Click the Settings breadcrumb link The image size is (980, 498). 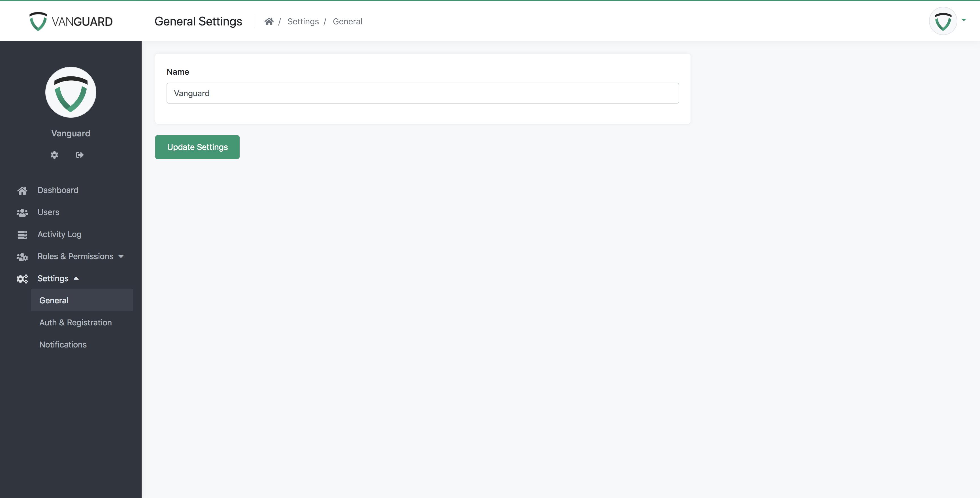[303, 21]
